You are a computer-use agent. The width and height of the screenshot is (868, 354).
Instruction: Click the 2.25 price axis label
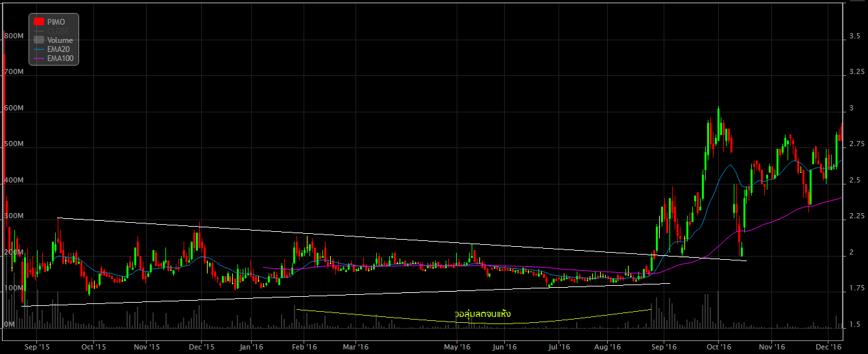[856, 216]
